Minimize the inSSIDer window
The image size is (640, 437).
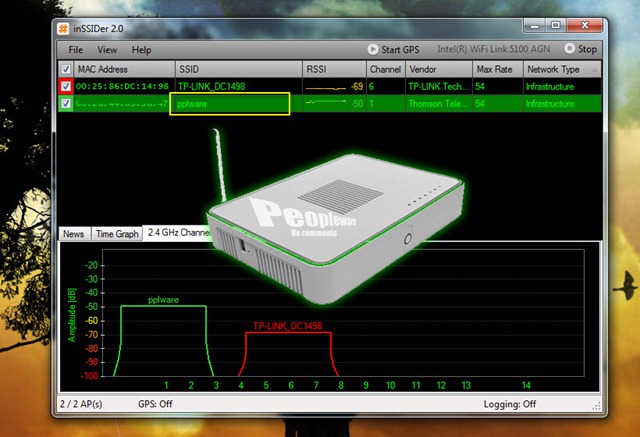point(535,26)
